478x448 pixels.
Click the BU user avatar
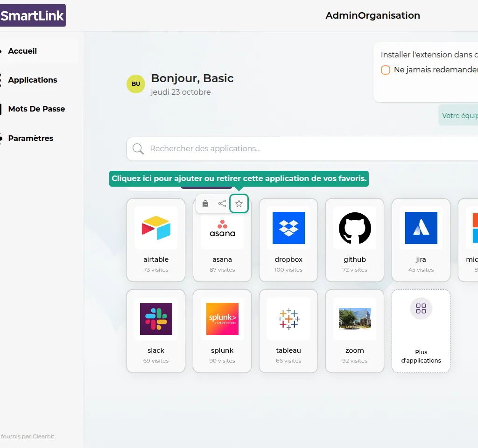(136, 84)
